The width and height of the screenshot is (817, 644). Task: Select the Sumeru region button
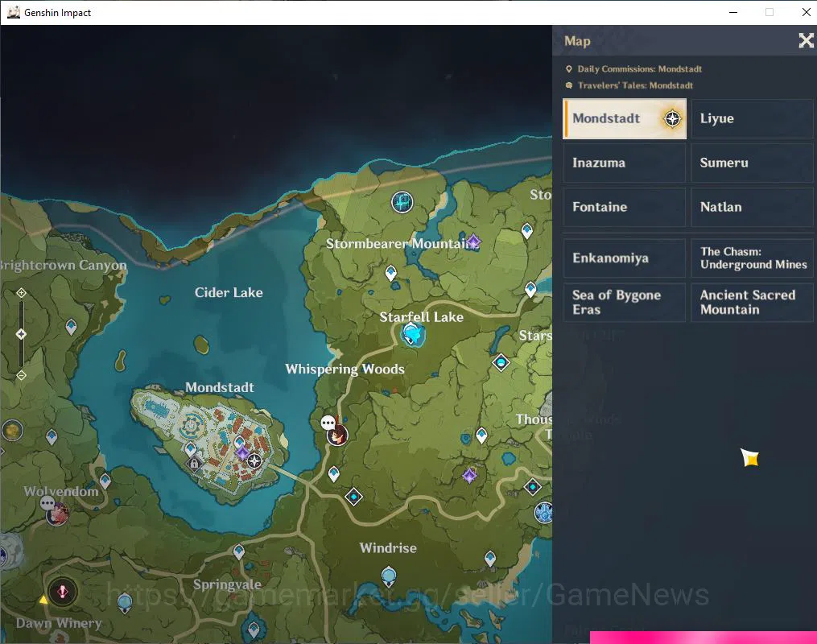click(752, 163)
